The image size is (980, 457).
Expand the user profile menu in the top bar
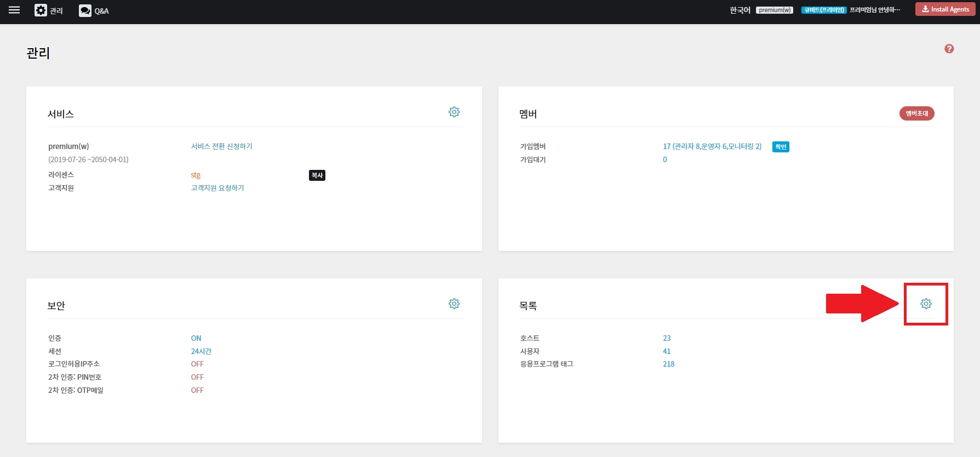pos(874,10)
